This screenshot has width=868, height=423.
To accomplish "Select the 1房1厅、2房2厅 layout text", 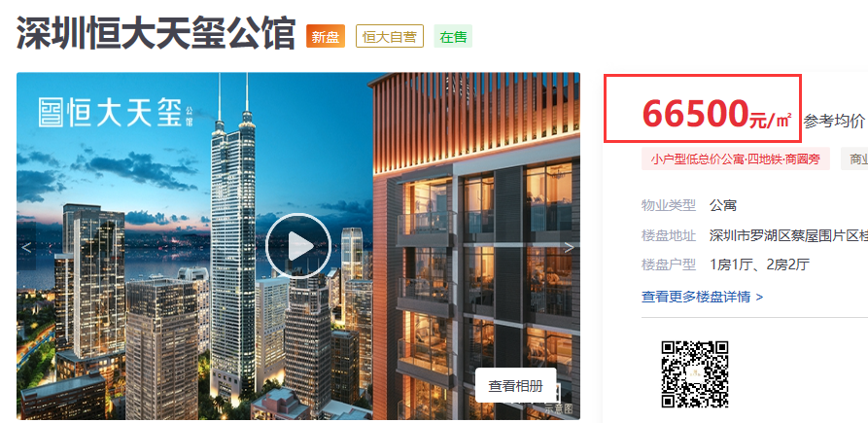I will (759, 264).
